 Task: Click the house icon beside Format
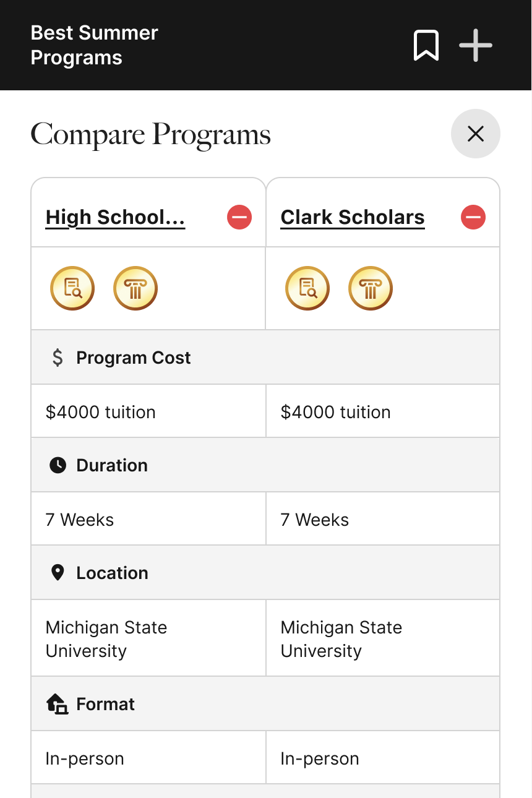coord(58,704)
